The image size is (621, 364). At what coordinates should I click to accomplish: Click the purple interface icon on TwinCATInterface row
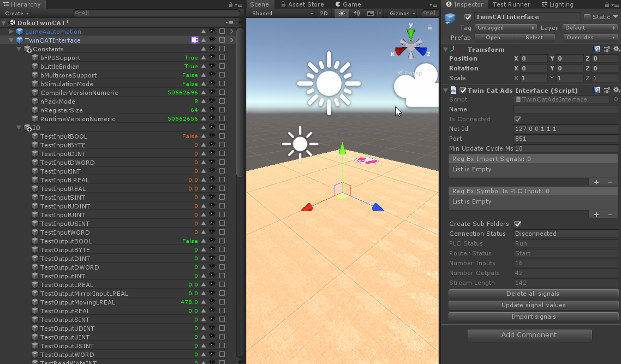195,40
